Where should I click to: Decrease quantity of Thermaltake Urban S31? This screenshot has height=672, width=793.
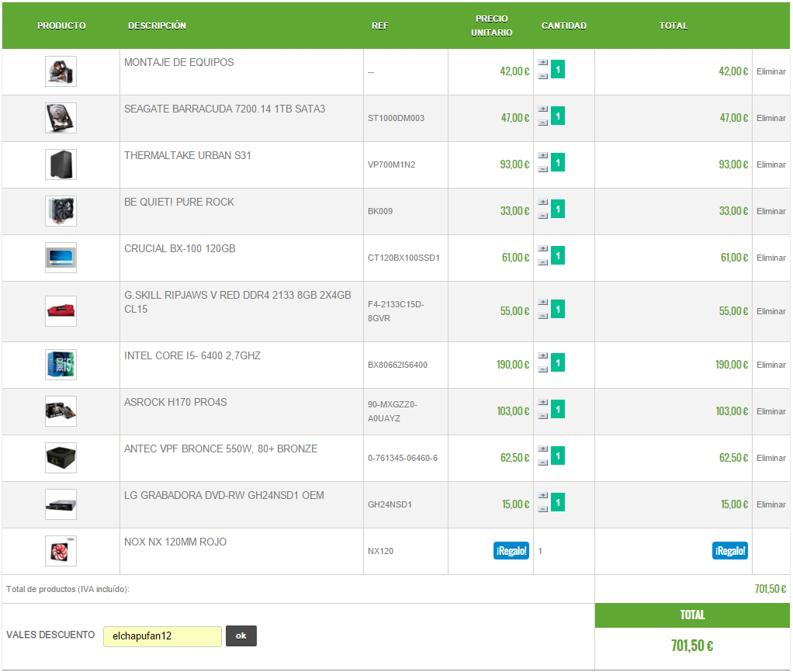click(542, 169)
